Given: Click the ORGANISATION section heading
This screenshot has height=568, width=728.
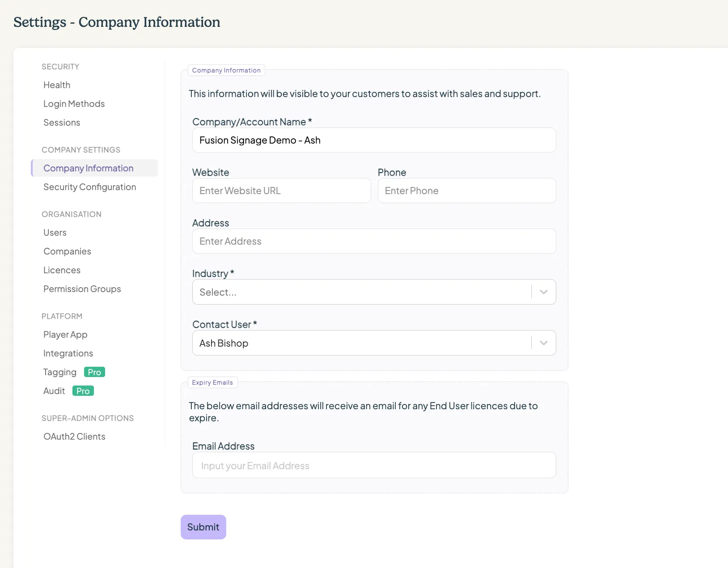Looking at the screenshot, I should 72,214.
